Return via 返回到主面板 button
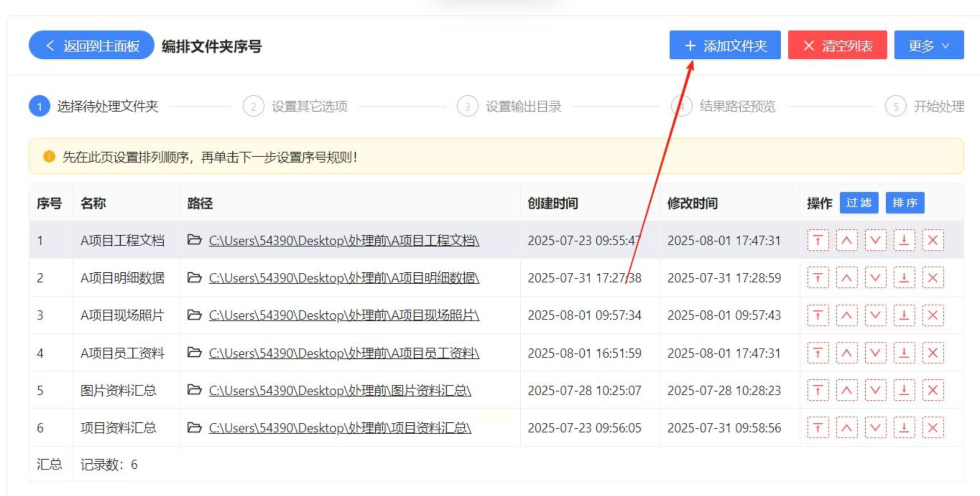The image size is (980, 496). tap(91, 45)
